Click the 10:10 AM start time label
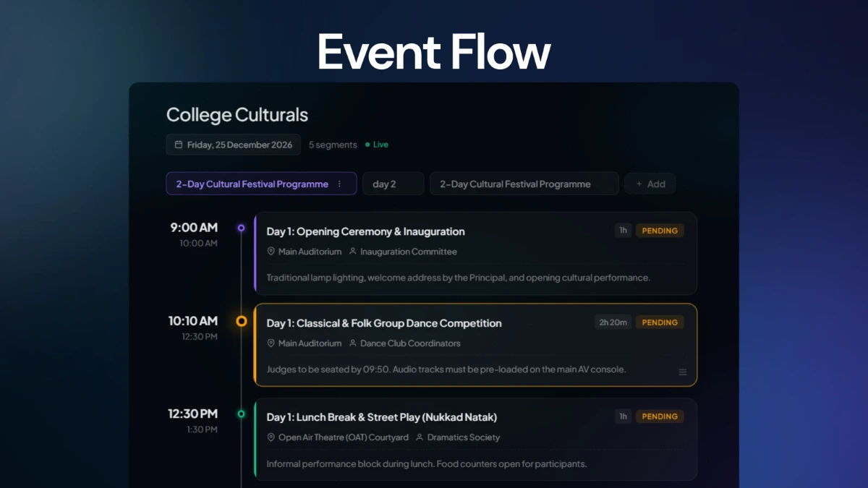 point(193,321)
